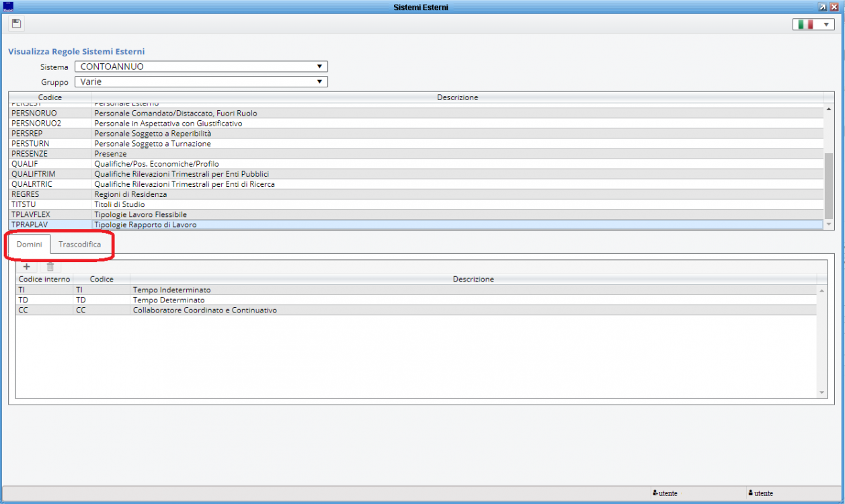Open the Sistema CONTOANNUO dropdown
845x504 pixels.
tap(201, 67)
